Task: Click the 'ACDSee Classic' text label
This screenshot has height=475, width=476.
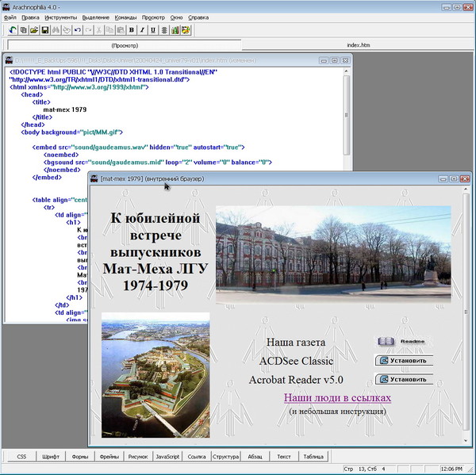Action: (296, 361)
